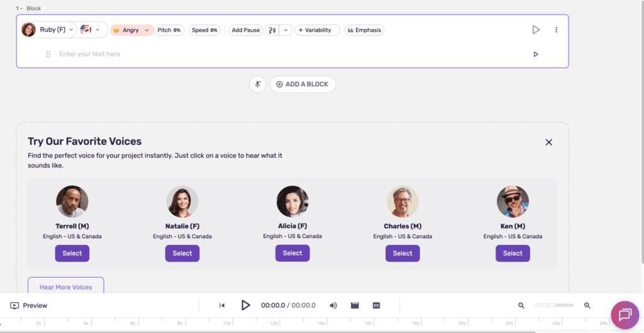Click Charles (M) avatar to hear voice
Image resolution: width=644 pixels, height=333 pixels.
point(402,201)
